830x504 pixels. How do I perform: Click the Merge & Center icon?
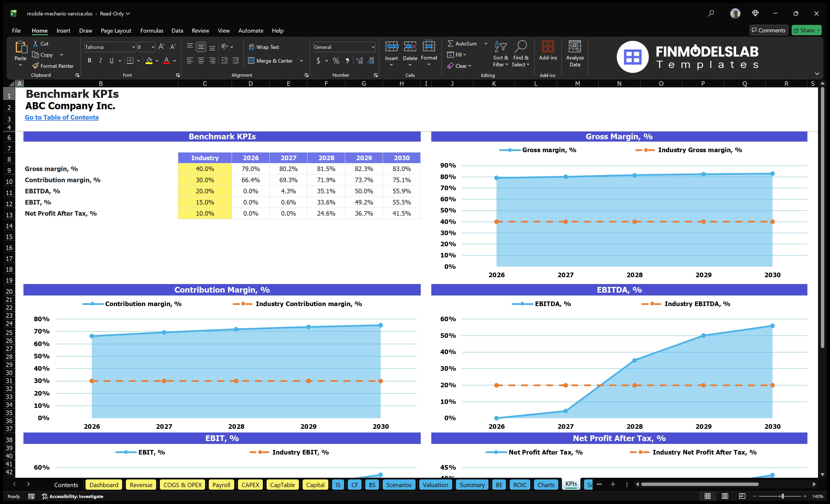(x=252, y=61)
